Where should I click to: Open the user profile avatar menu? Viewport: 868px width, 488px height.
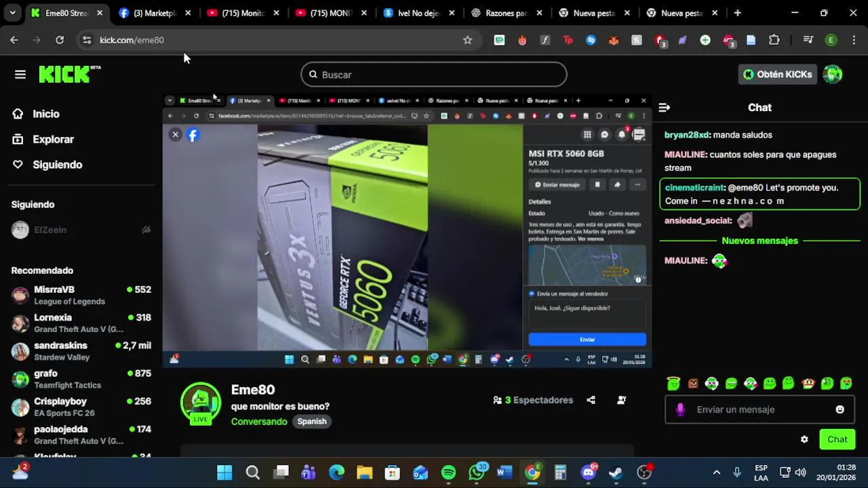click(x=833, y=75)
